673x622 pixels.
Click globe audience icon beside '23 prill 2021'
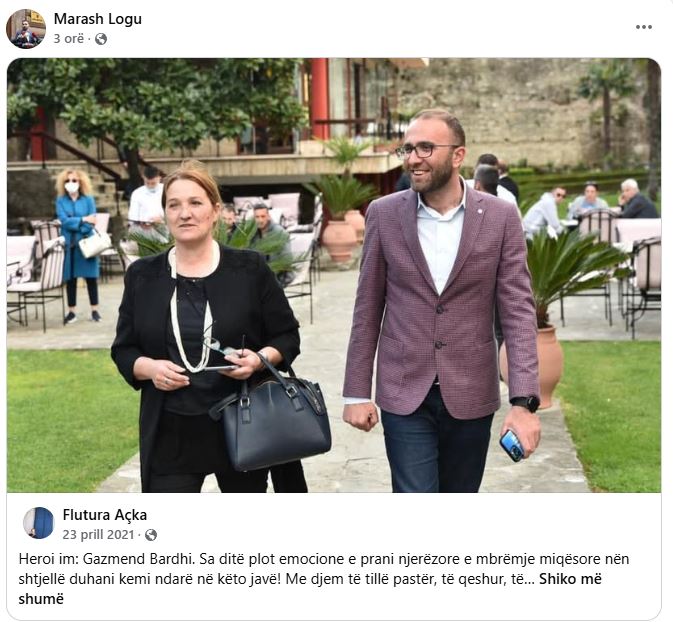(x=151, y=535)
